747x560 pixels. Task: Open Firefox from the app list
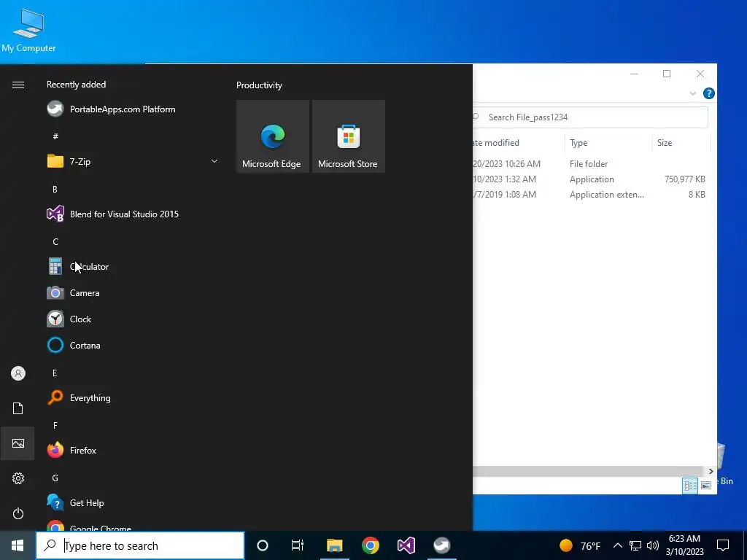[72, 450]
